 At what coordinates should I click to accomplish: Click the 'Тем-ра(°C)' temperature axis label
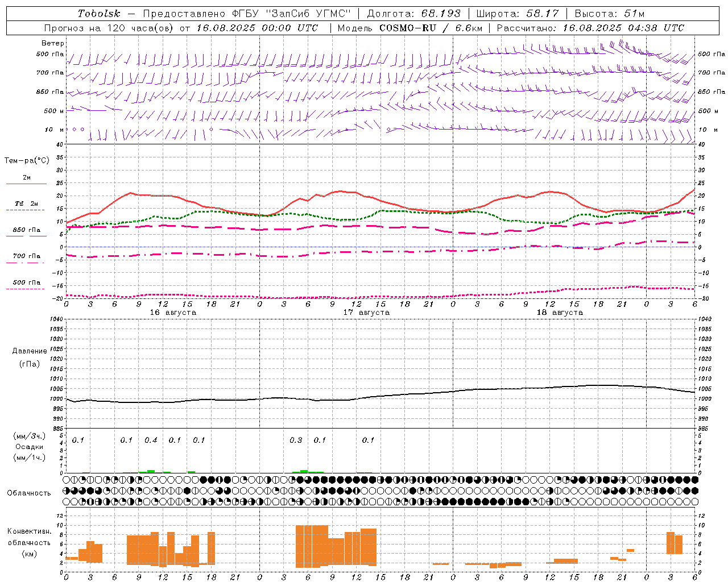pyautogui.click(x=27, y=161)
